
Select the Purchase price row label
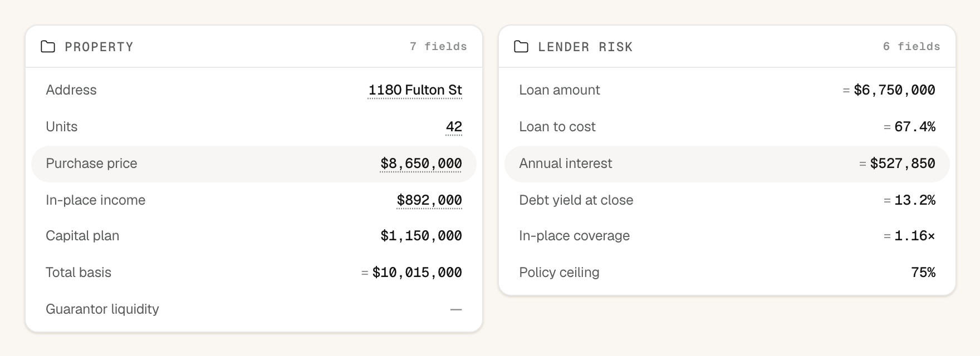coord(91,164)
